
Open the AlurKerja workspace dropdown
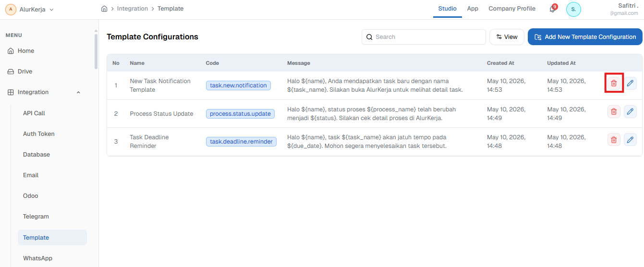pos(30,9)
